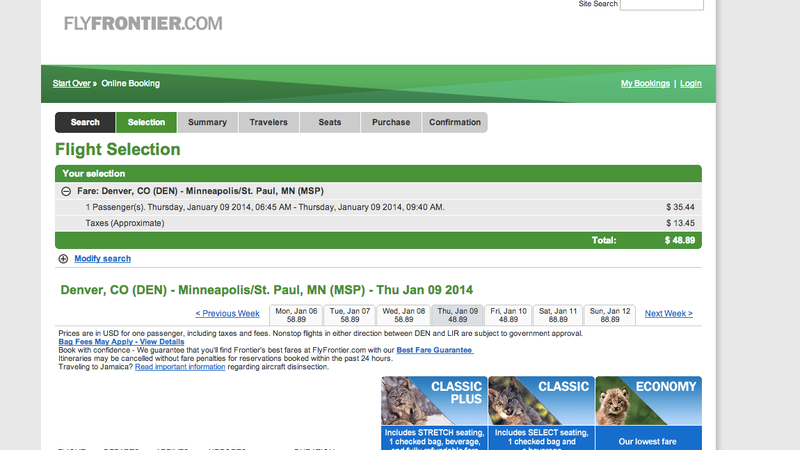Click the Your selection header bar
The height and width of the screenshot is (450, 800).
click(x=378, y=173)
